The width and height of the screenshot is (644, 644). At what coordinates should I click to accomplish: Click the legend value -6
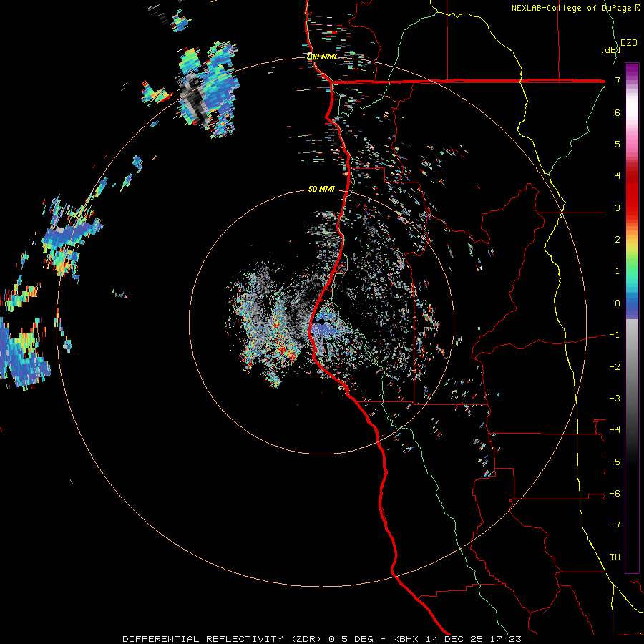(x=615, y=494)
